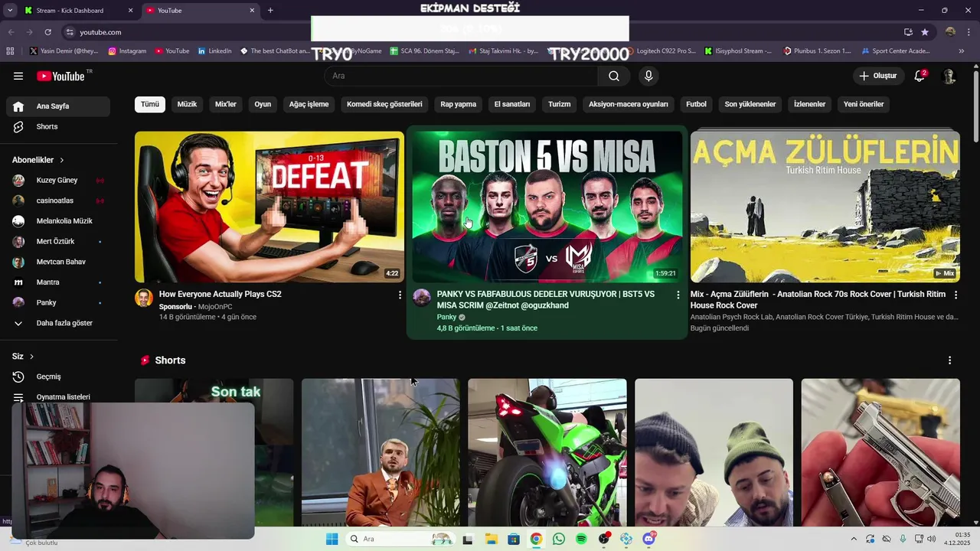Expand the Abonelikler section chevron
The image size is (980, 551).
tap(62, 160)
